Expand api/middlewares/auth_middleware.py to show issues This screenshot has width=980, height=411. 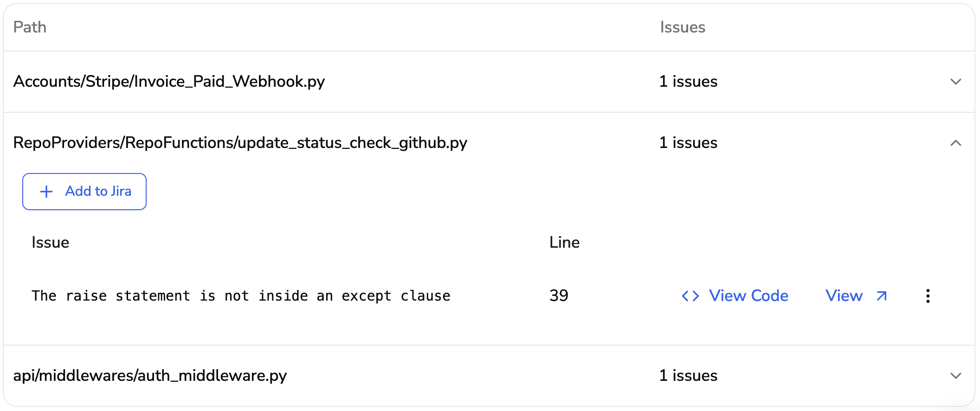point(955,376)
